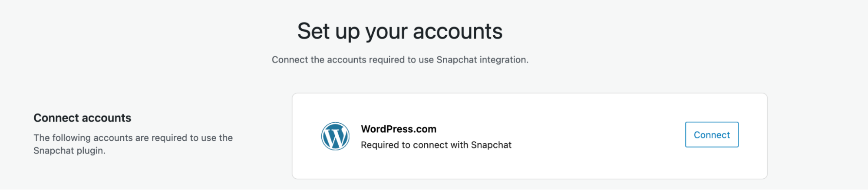
Task: Click "The following accounts are required" description
Action: tap(133, 138)
